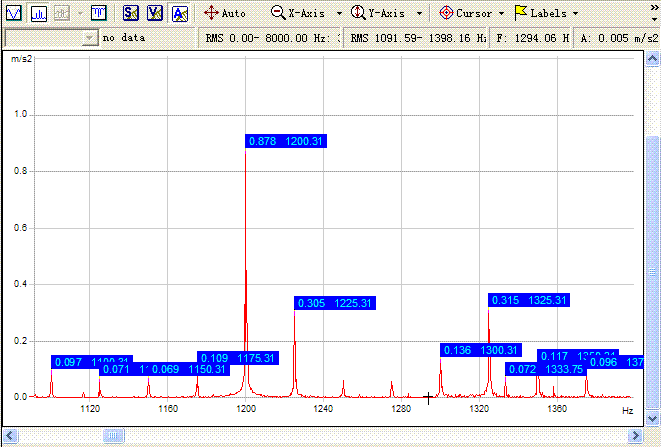
Task: Select the 0.097 peak label at left
Action: pos(91,362)
